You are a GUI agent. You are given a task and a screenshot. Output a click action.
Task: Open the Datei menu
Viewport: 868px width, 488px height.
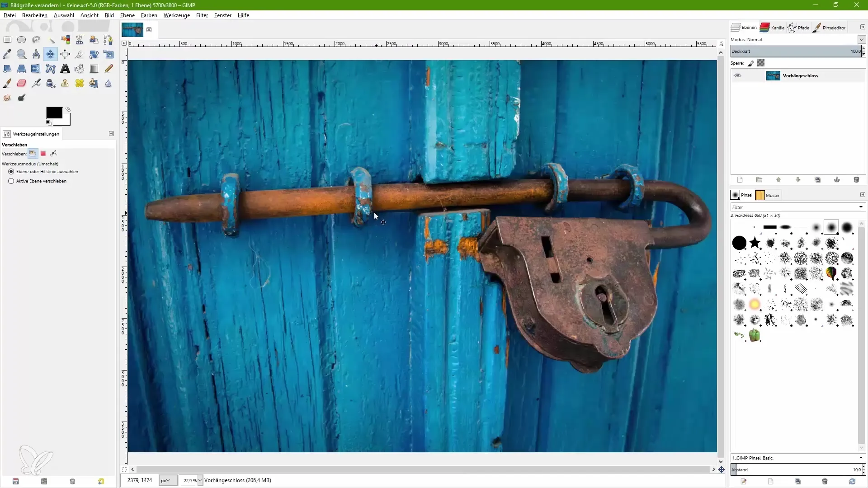coord(9,15)
